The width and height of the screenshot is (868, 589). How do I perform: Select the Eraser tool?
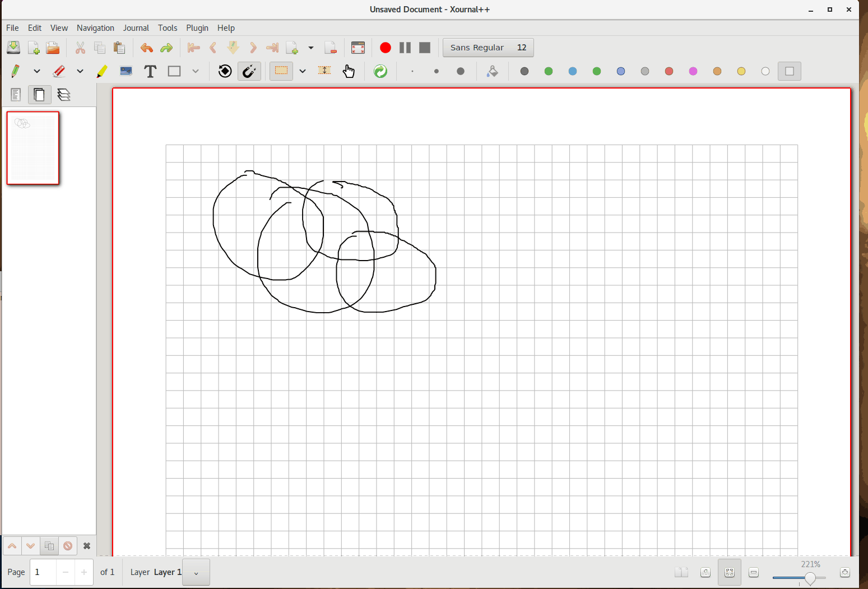pyautogui.click(x=58, y=71)
